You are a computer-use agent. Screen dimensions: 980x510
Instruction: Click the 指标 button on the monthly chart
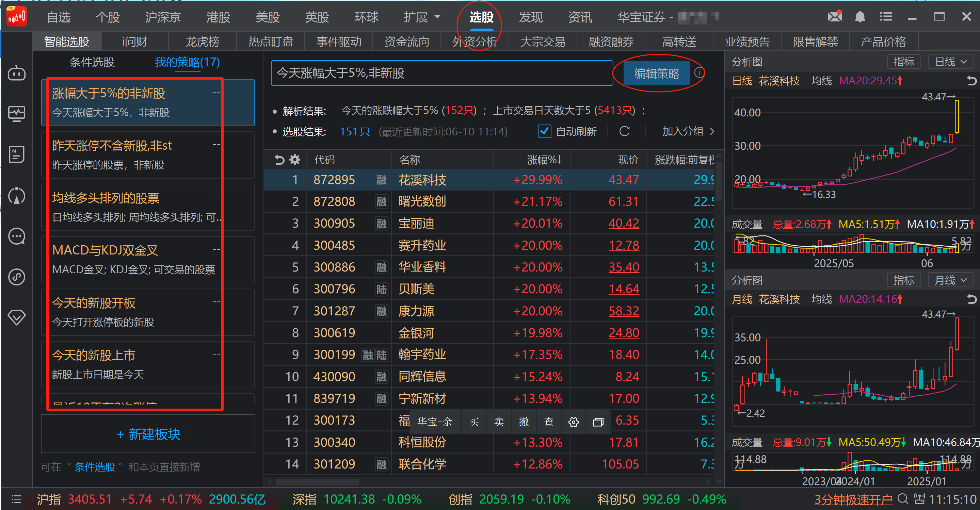click(x=904, y=280)
